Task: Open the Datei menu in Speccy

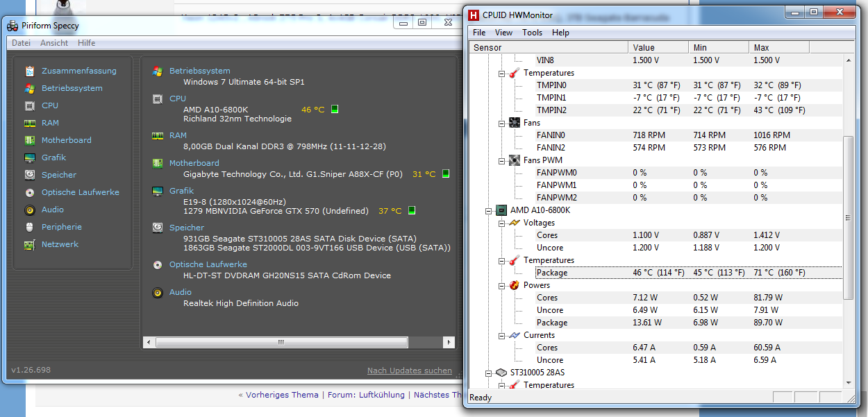Action: 21,43
